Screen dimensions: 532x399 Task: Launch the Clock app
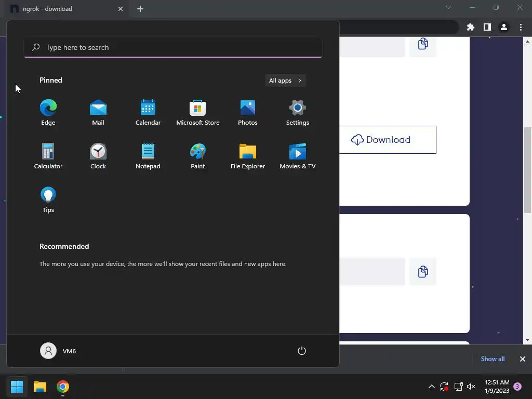98,156
